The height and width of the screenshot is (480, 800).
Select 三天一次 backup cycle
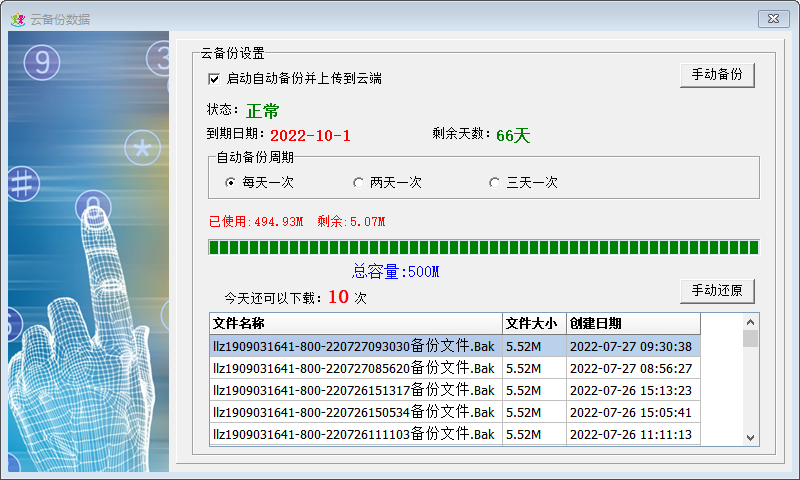(x=494, y=183)
